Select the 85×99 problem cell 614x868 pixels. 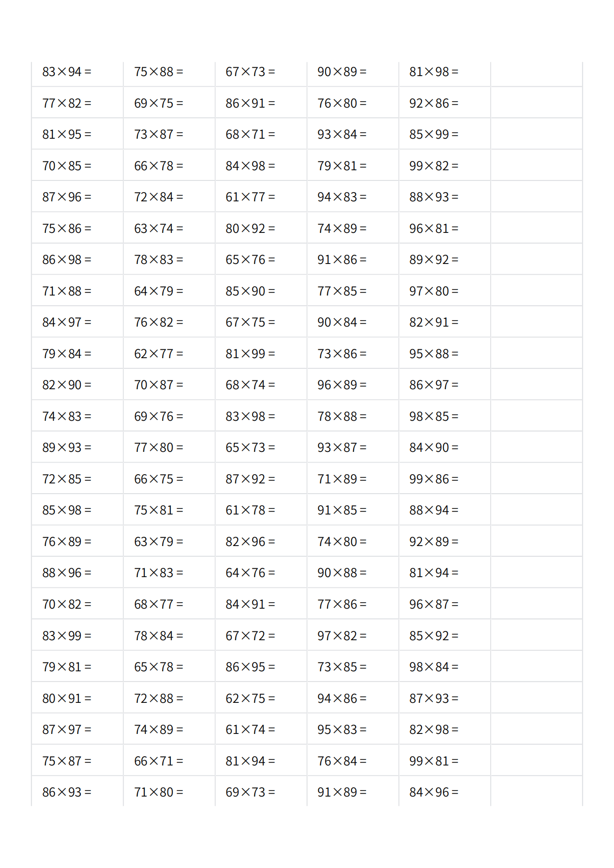434,135
